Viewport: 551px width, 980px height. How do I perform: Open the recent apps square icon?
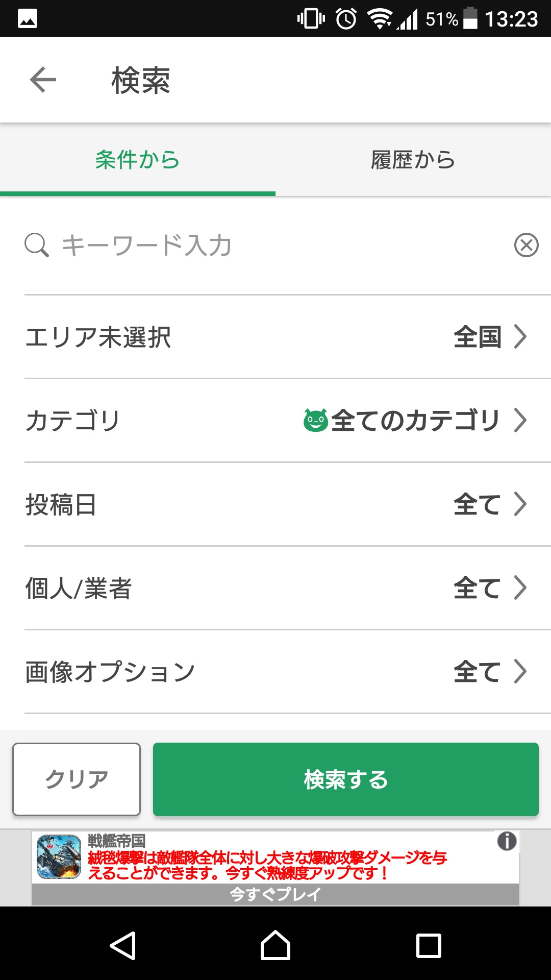coord(429,945)
